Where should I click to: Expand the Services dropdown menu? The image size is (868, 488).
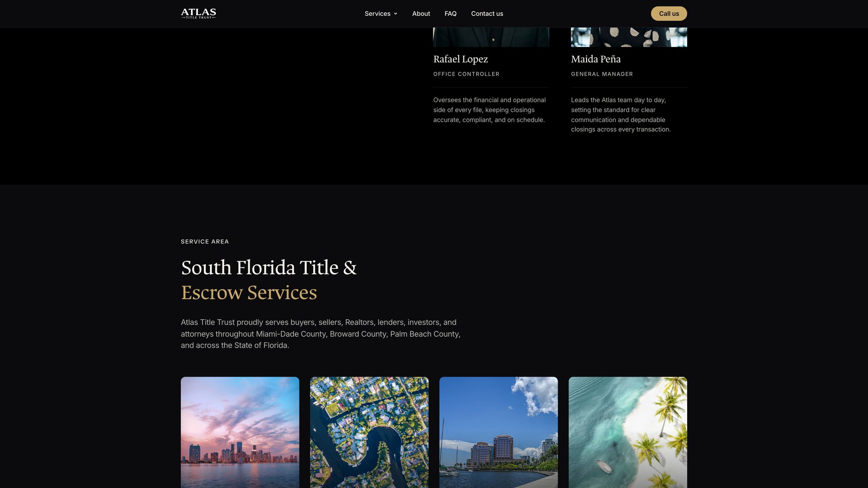(x=381, y=13)
